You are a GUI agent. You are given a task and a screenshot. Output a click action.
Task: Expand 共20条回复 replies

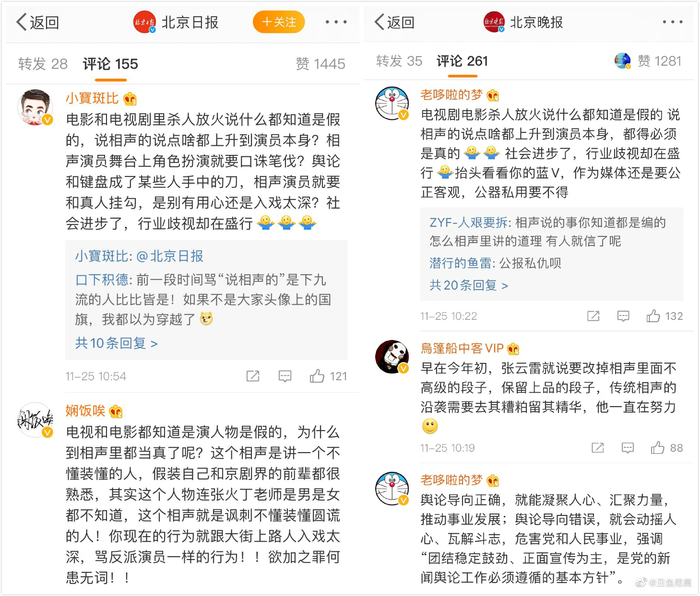click(469, 285)
